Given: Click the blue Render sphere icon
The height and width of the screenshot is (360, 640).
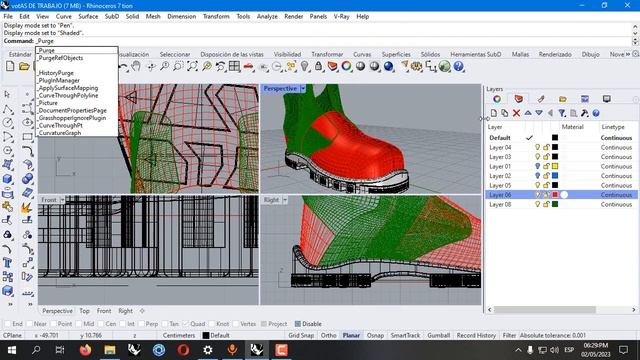Looking at the screenshot, I should 389,66.
